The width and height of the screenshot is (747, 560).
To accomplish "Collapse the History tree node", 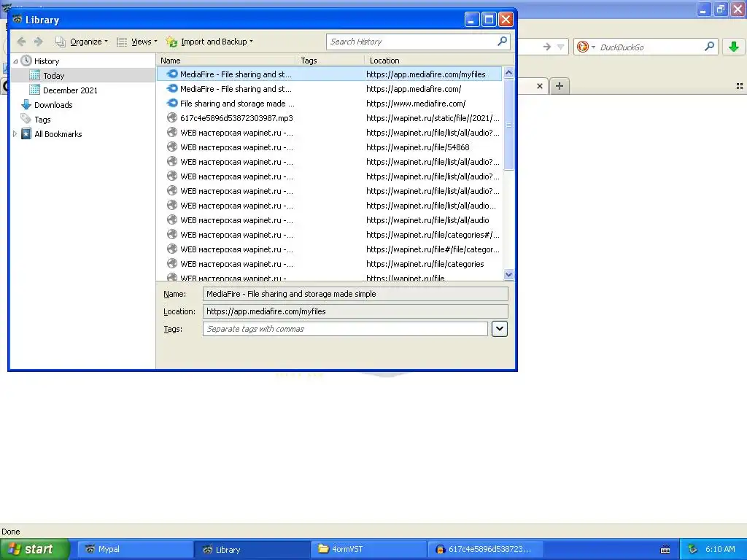I will (x=15, y=61).
